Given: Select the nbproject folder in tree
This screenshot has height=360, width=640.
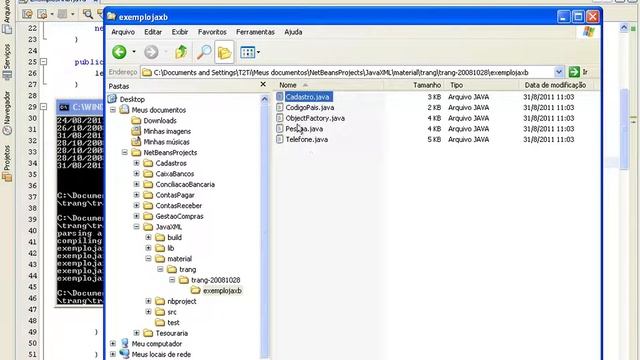Looking at the screenshot, I should click(182, 301).
